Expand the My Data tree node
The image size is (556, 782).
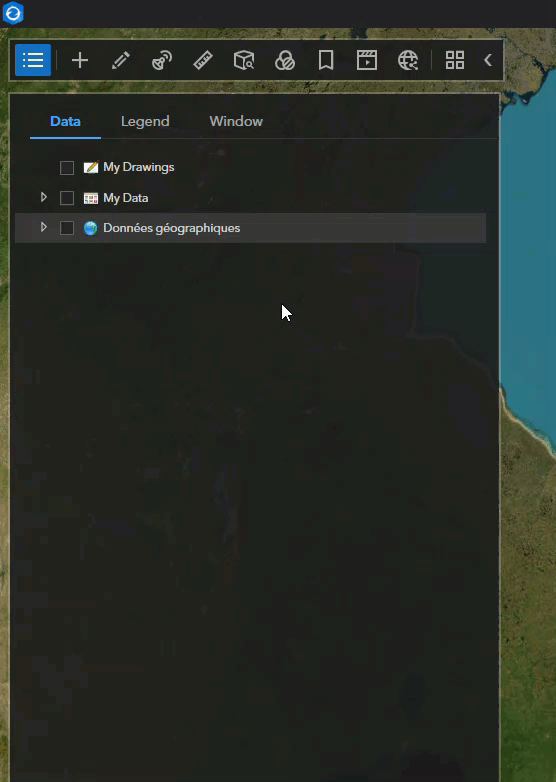click(44, 197)
